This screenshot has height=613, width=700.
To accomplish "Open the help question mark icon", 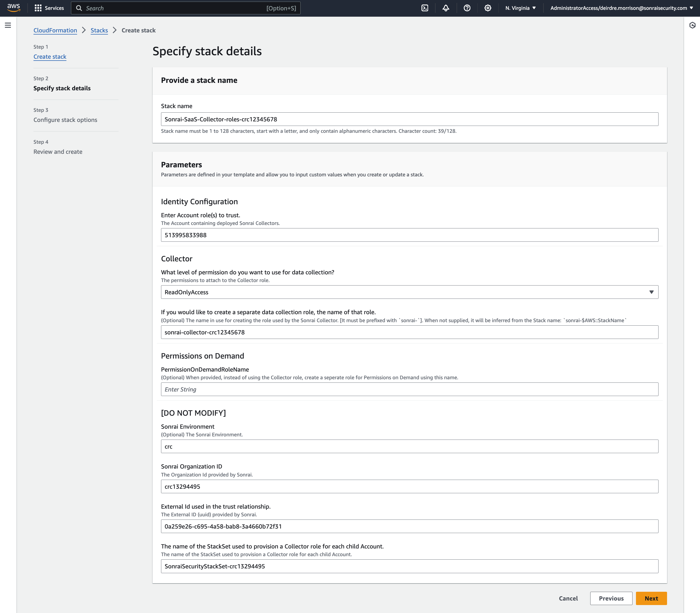I will point(467,8).
